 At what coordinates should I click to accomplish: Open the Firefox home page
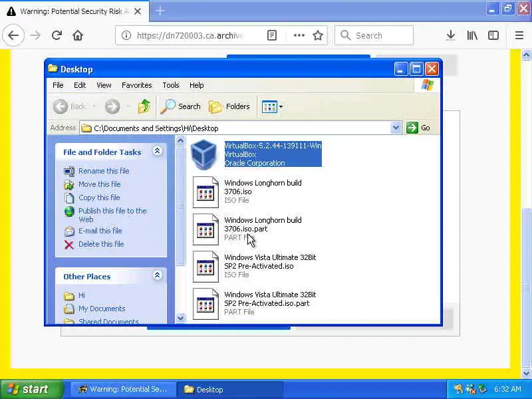pos(78,35)
